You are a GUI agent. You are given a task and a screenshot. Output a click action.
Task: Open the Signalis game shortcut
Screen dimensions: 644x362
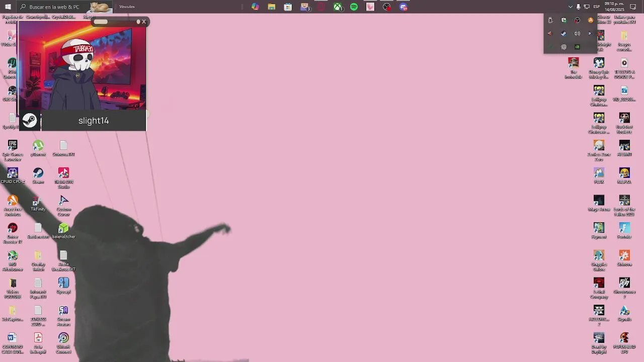[624, 313]
